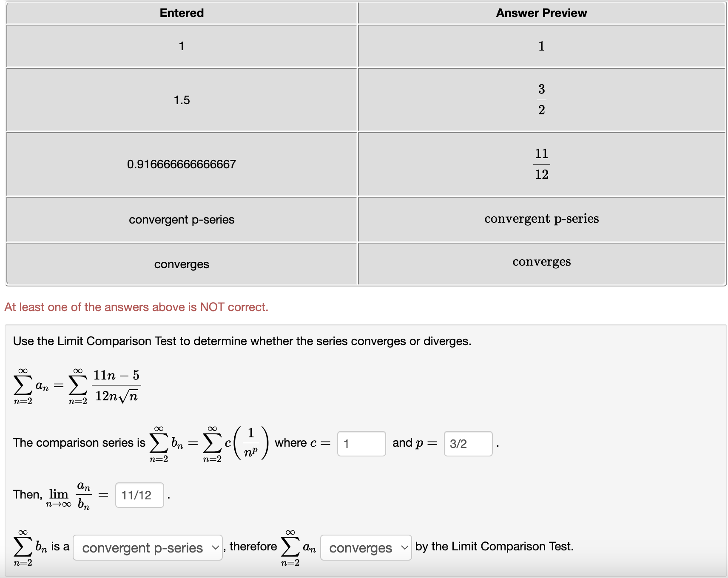Image resolution: width=728 pixels, height=578 pixels.
Task: Select the previewed fraction 11/12
Action: 541,164
